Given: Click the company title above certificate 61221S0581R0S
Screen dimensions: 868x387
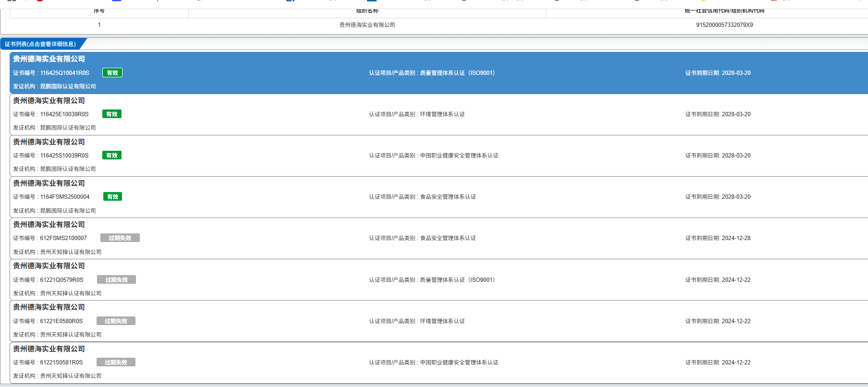Looking at the screenshot, I should coord(49,349).
